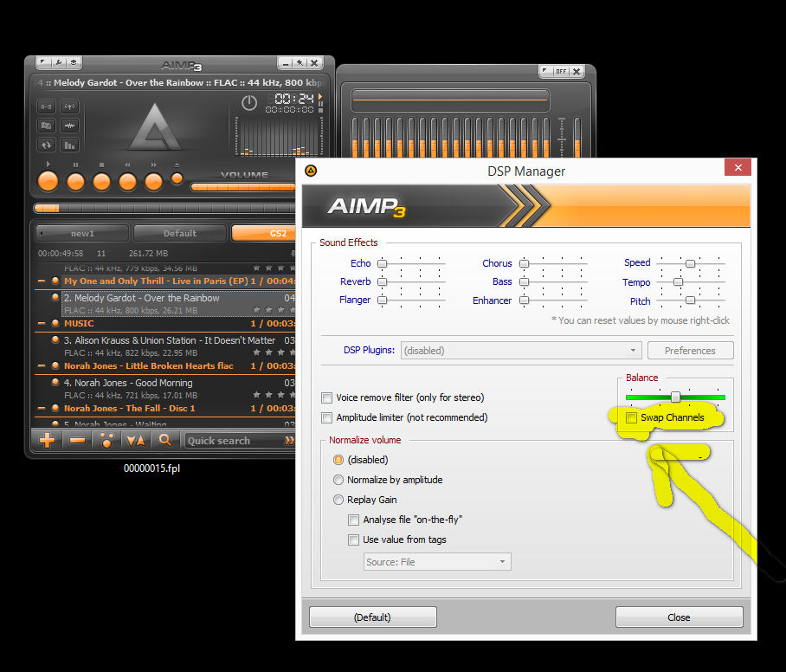Screen dimensions: 786x672
Task: Adjust the Balance slider
Action: point(675,397)
